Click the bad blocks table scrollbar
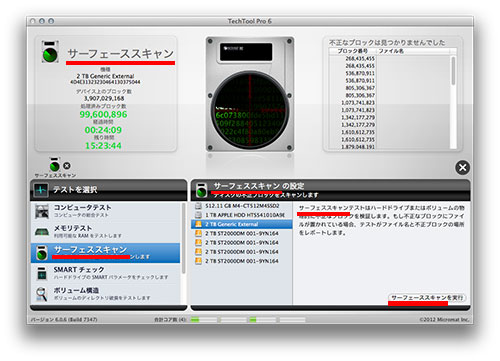Viewport: 500px width, 361px height. (453, 71)
